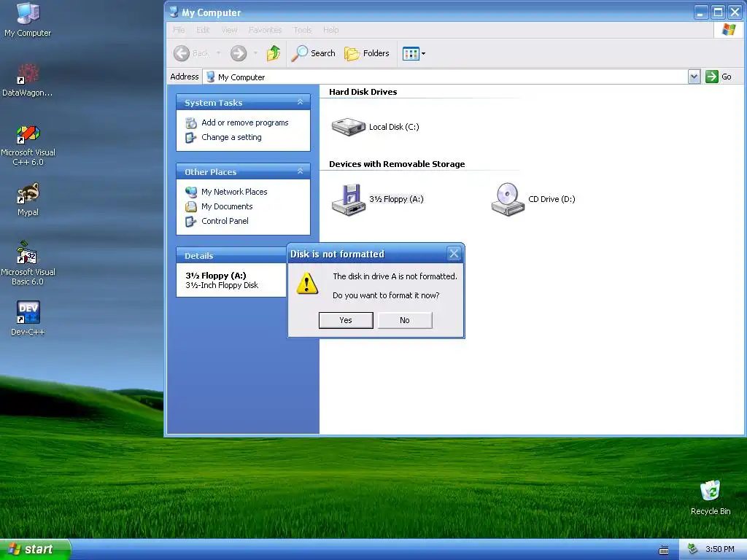Click the Details panel header
The image size is (747, 560).
pos(231,256)
